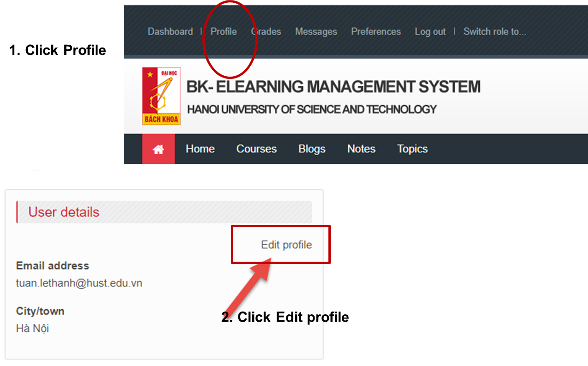Click the red home icon button
Viewport: 588px width, 366px height.
[158, 149]
